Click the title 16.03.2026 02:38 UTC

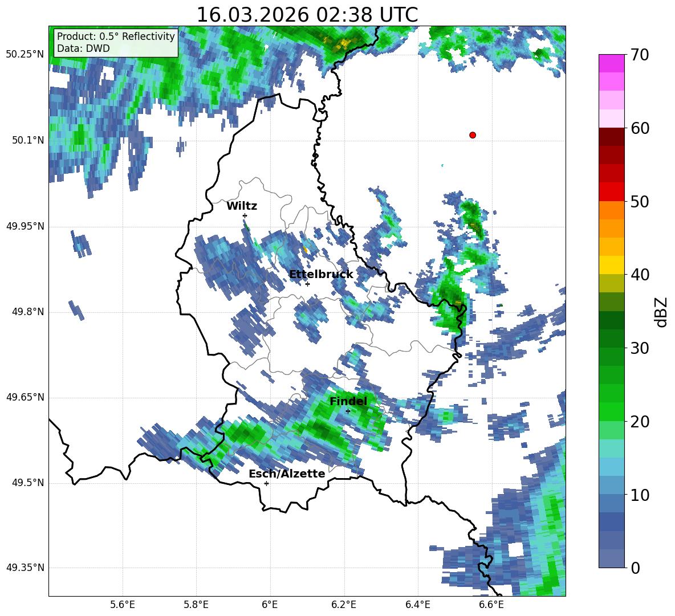[307, 15]
